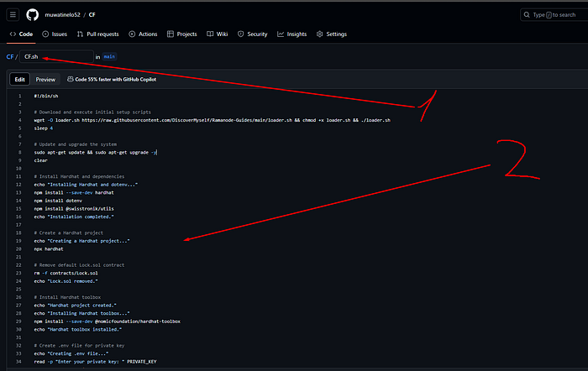This screenshot has height=371, width=588.
Task: Click the '# Update and upgrade the system' comment
Action: pyautogui.click(x=75, y=144)
